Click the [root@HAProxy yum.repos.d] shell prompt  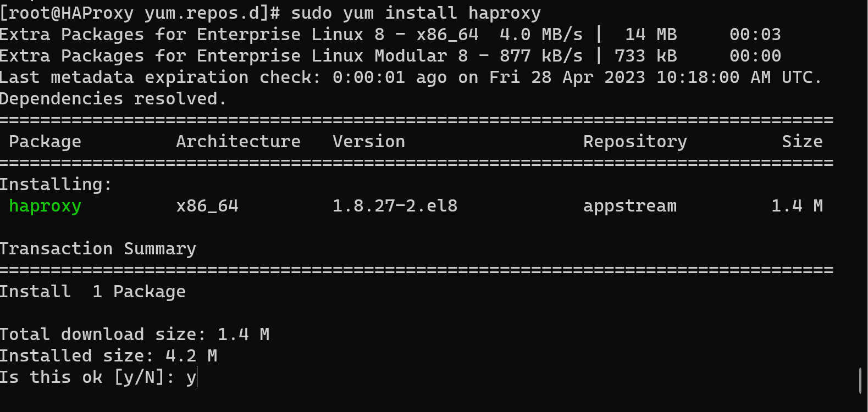[x=140, y=13]
